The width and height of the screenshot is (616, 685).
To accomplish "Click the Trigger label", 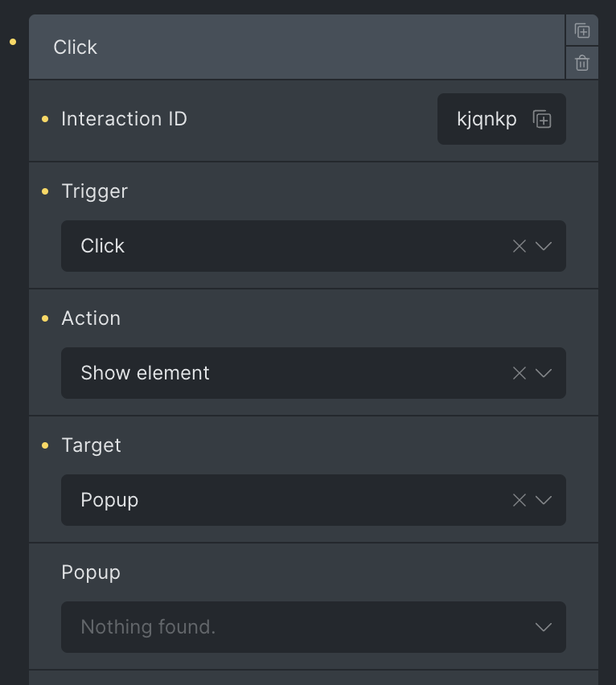I will click(95, 191).
